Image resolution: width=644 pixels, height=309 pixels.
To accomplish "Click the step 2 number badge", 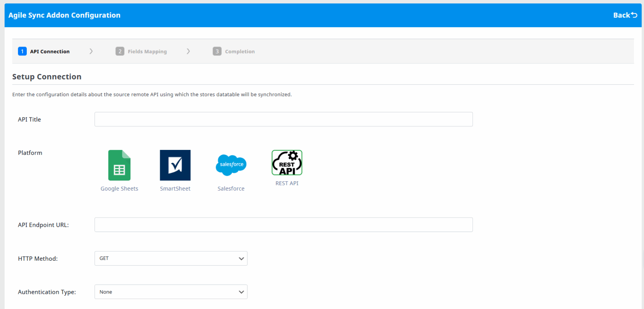I will [x=120, y=51].
